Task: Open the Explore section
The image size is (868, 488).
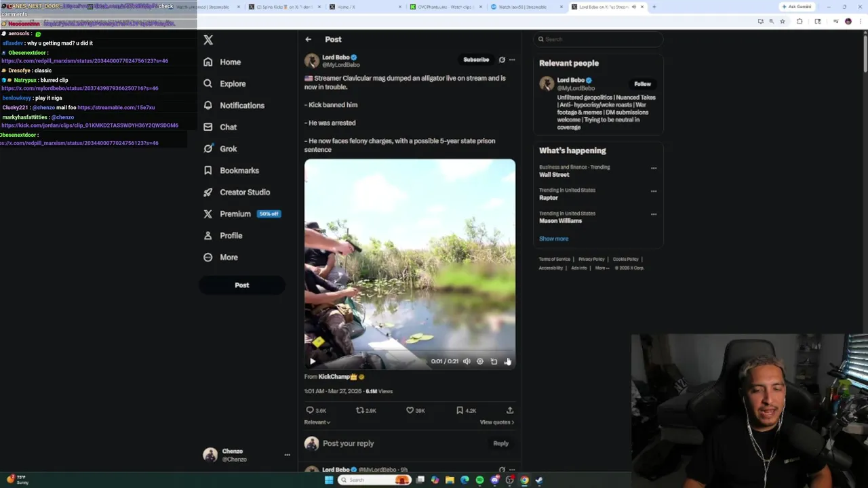Action: tap(224, 83)
